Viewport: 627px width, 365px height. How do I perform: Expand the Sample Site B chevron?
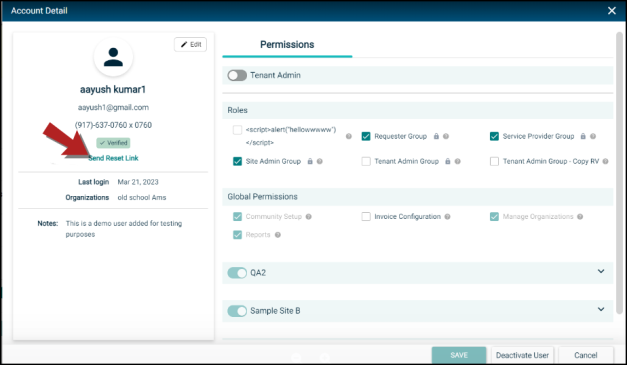(x=601, y=309)
